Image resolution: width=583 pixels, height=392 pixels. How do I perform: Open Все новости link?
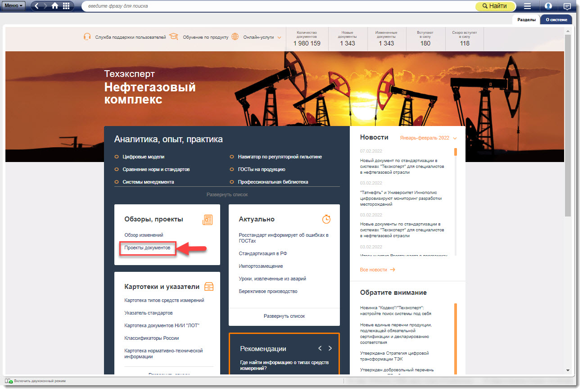pyautogui.click(x=377, y=270)
